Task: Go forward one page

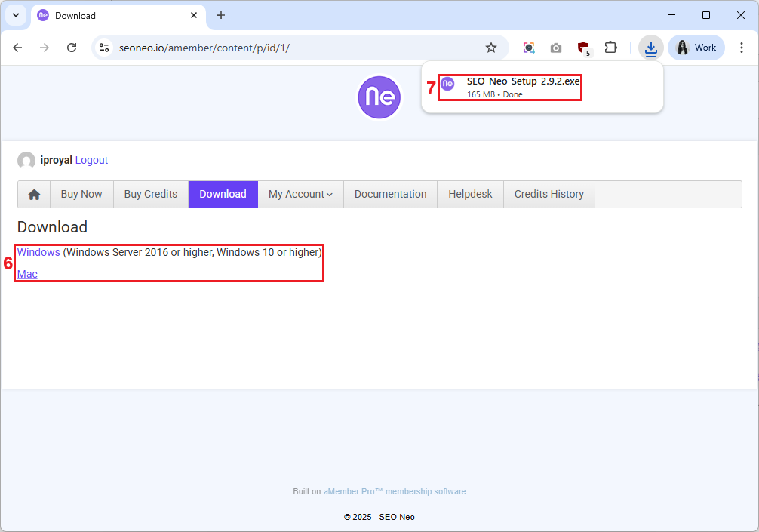Action: click(x=44, y=48)
